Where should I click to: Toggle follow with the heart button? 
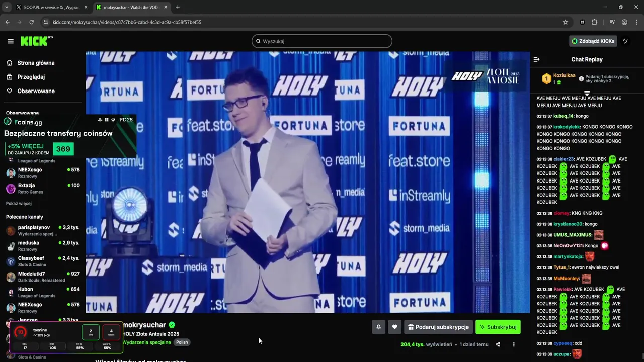click(395, 327)
